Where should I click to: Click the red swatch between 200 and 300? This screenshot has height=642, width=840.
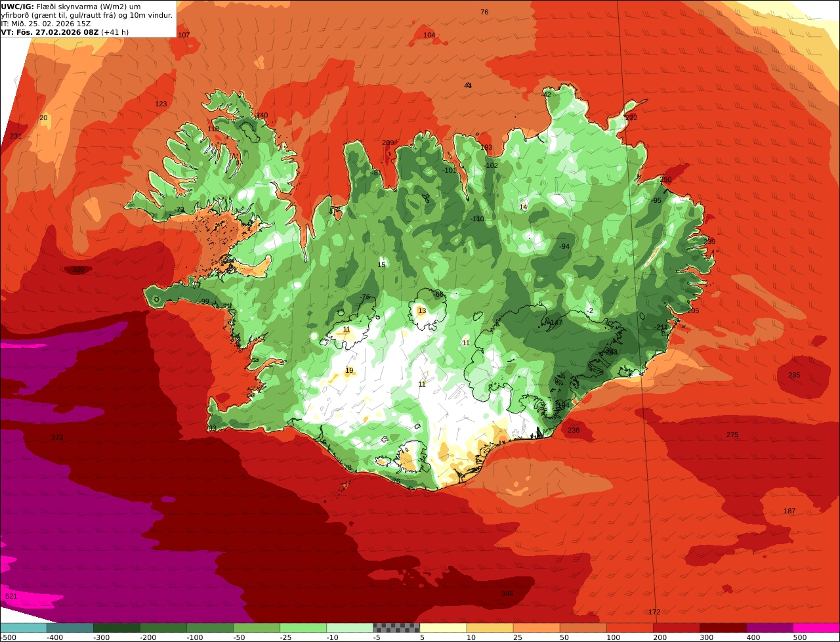pyautogui.click(x=675, y=628)
